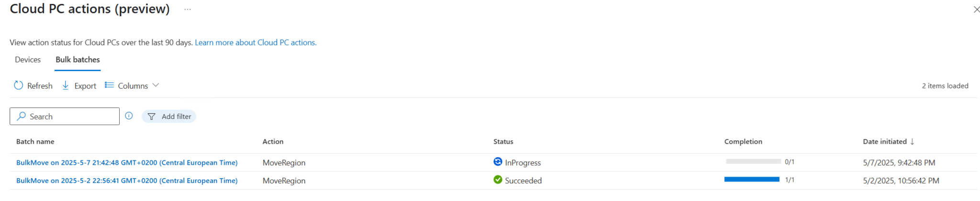Open Learn more about Cloud PC actions link
980x201 pixels.
(x=256, y=42)
